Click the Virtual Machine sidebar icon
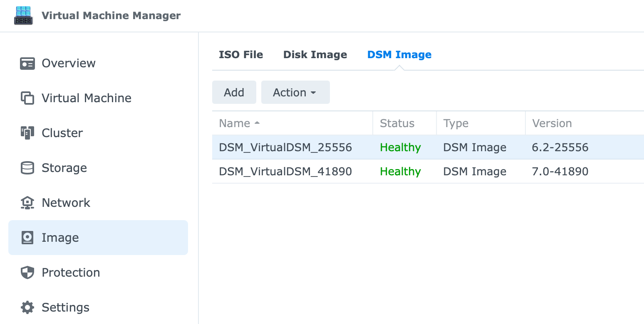 27,98
